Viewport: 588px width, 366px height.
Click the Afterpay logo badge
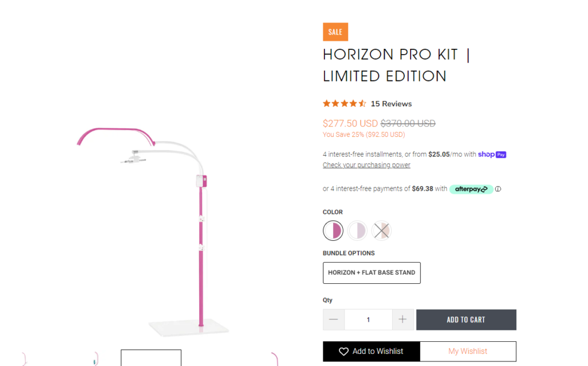click(x=471, y=189)
